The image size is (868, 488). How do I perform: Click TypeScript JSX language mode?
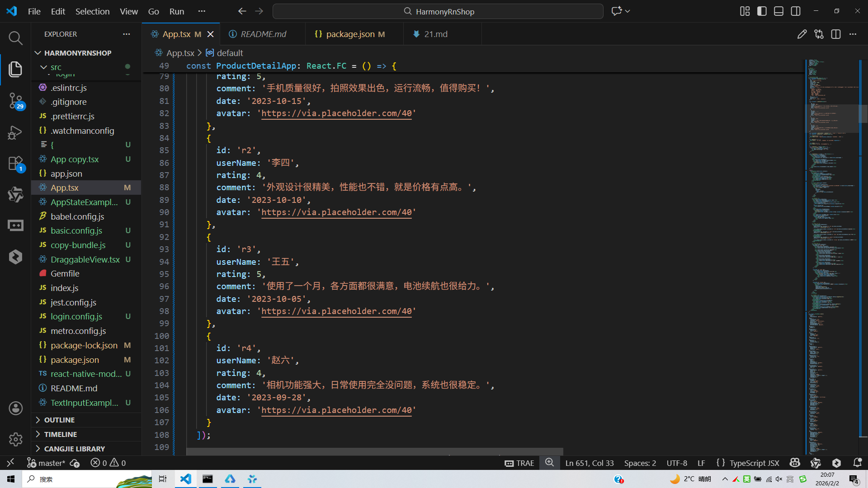754,463
